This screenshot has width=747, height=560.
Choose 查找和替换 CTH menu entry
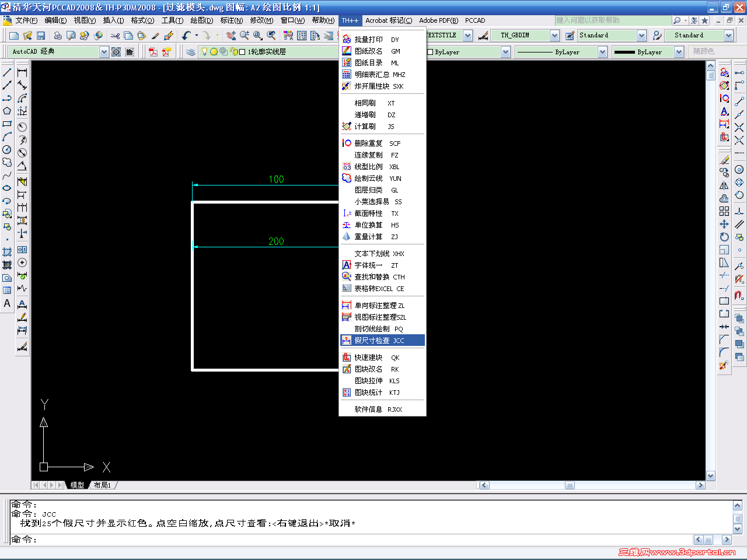pos(382,277)
